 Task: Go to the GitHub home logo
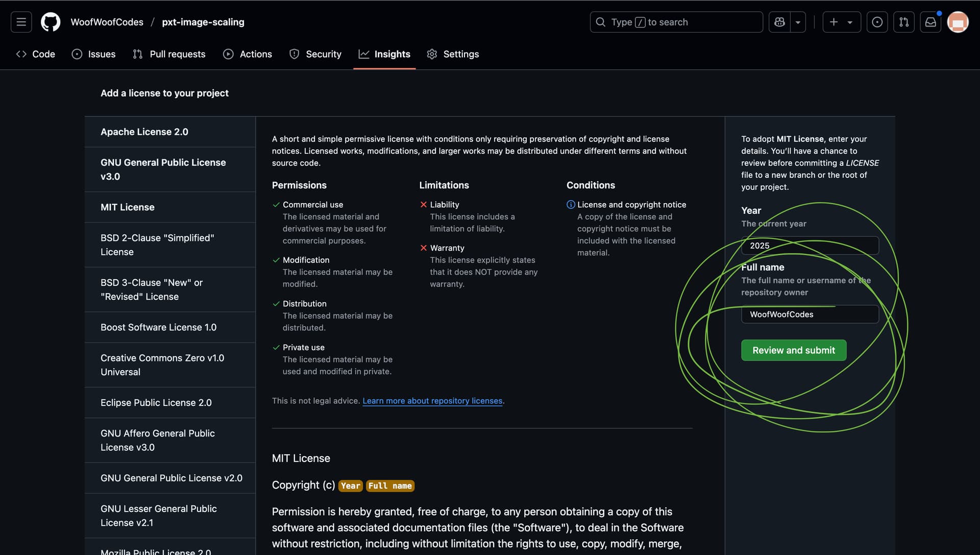51,22
